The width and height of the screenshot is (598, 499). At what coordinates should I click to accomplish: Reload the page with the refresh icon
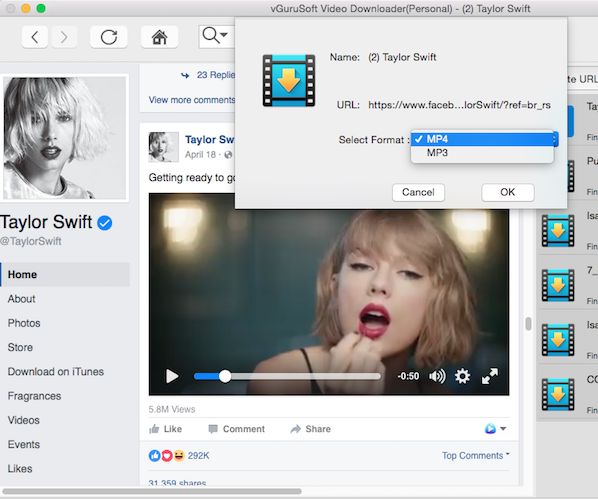tap(109, 37)
